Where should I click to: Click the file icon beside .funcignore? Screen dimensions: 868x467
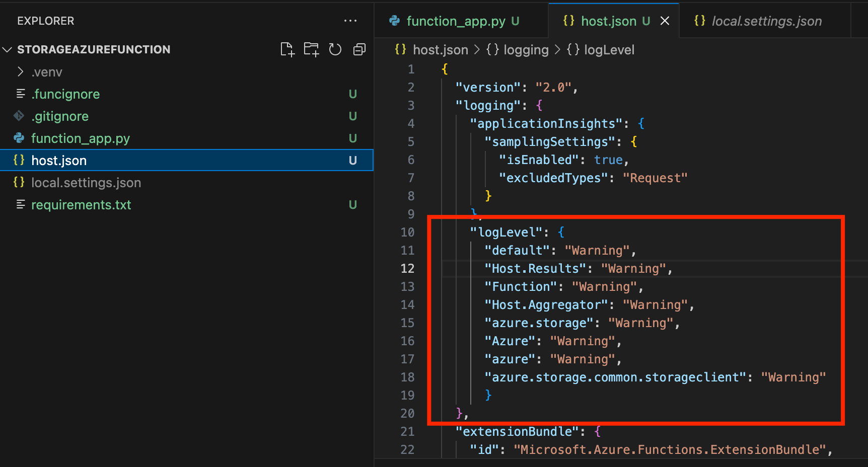pyautogui.click(x=21, y=94)
